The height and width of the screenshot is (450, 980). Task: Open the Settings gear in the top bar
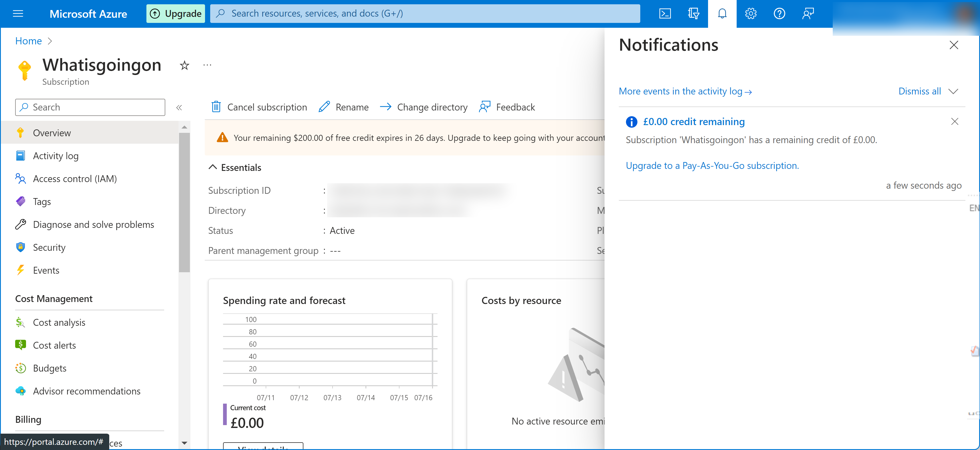(751, 14)
